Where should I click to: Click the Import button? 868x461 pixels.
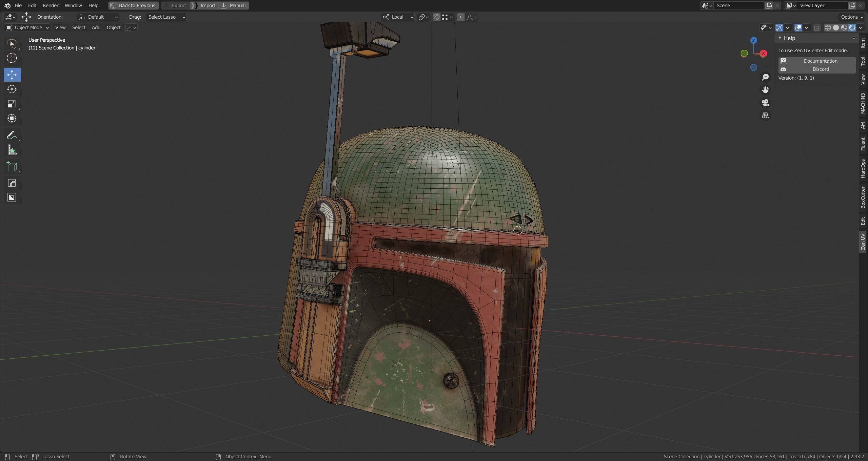tap(204, 5)
